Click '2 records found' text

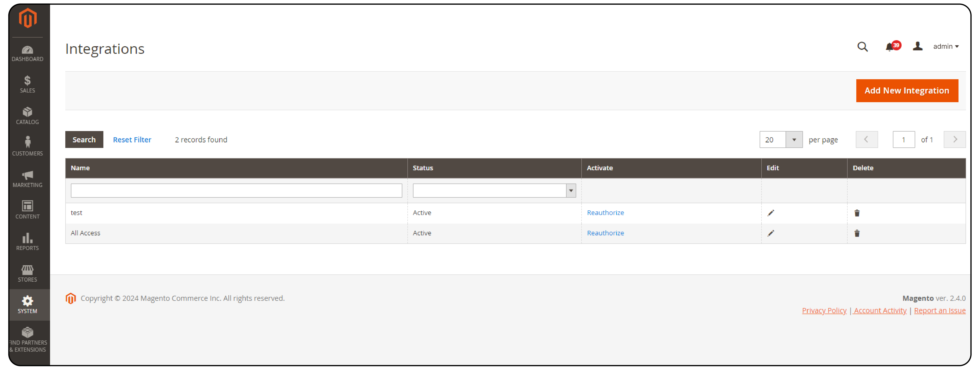pyautogui.click(x=201, y=140)
